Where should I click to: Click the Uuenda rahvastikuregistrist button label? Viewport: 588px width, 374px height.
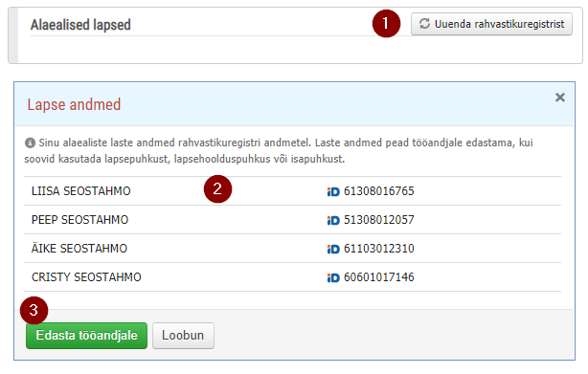tap(499, 24)
